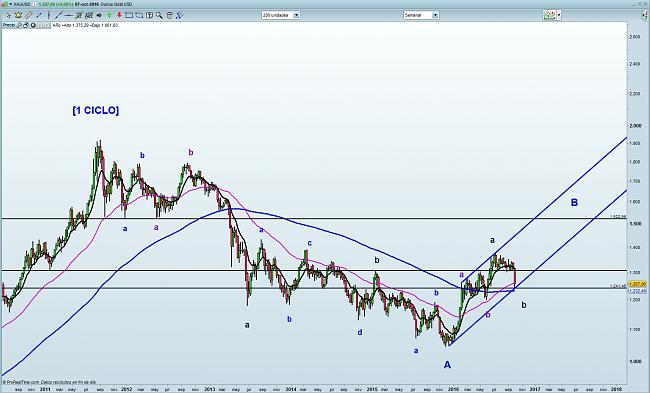The height and width of the screenshot is (393, 650).
Task: Click the yellow 1,257.06 price tag
Action: pos(637,284)
